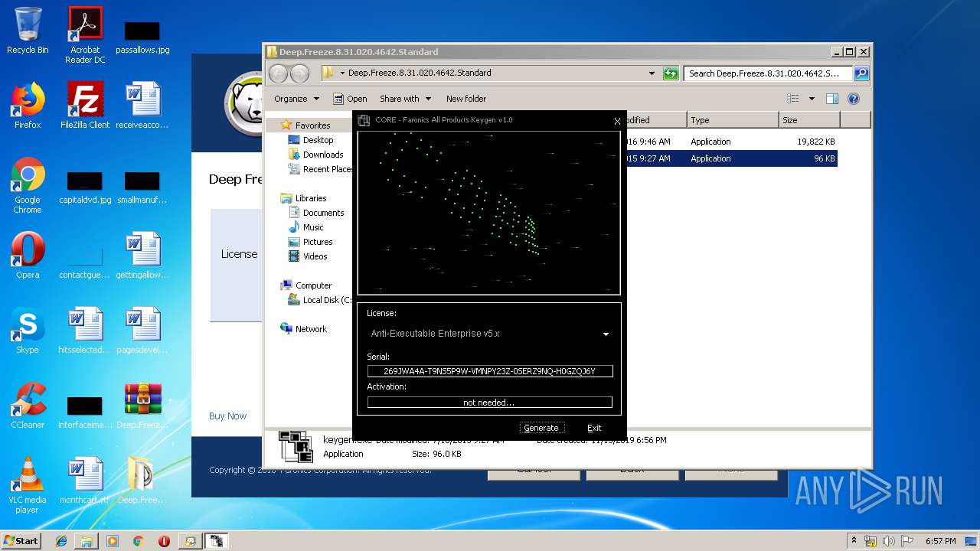Screen dimensions: 980x551
Task: Click the Generate button in keygen
Action: pyautogui.click(x=541, y=428)
